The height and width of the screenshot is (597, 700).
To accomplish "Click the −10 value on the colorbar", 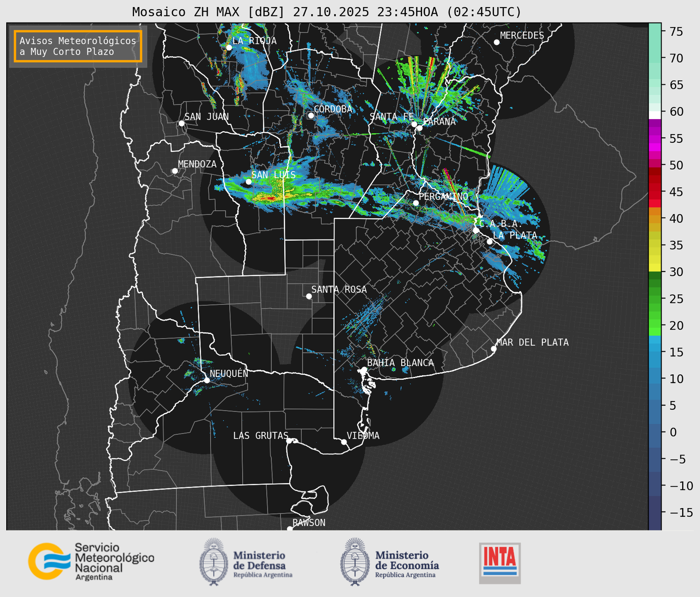I will pos(681,486).
